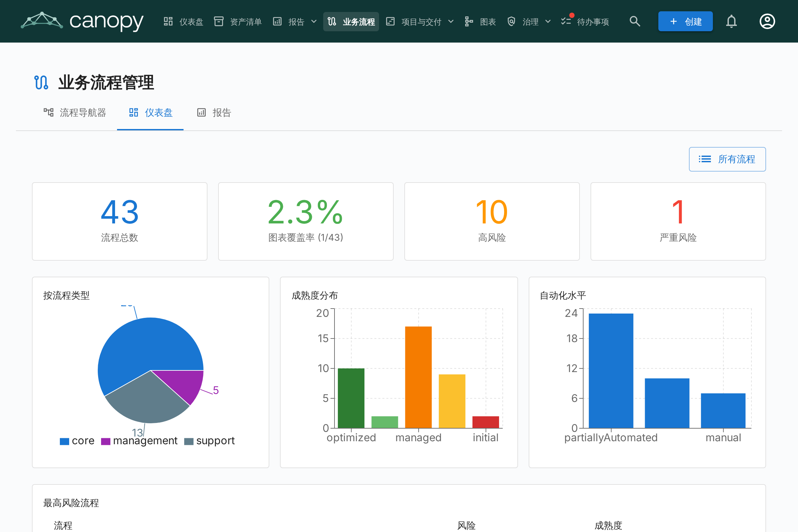Click the 图表 diagram icon
798x532 pixels.
click(x=469, y=21)
